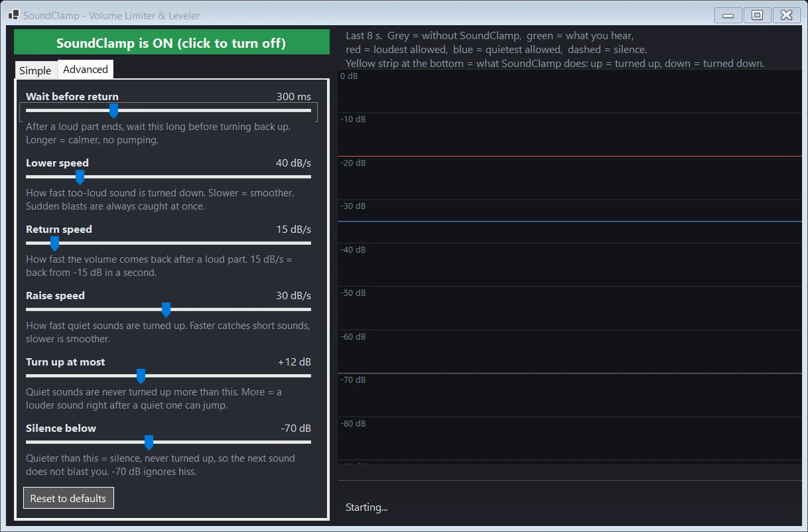Click the Turn up at most slider thumb
Screen dimensions: 808x532
click(141, 376)
